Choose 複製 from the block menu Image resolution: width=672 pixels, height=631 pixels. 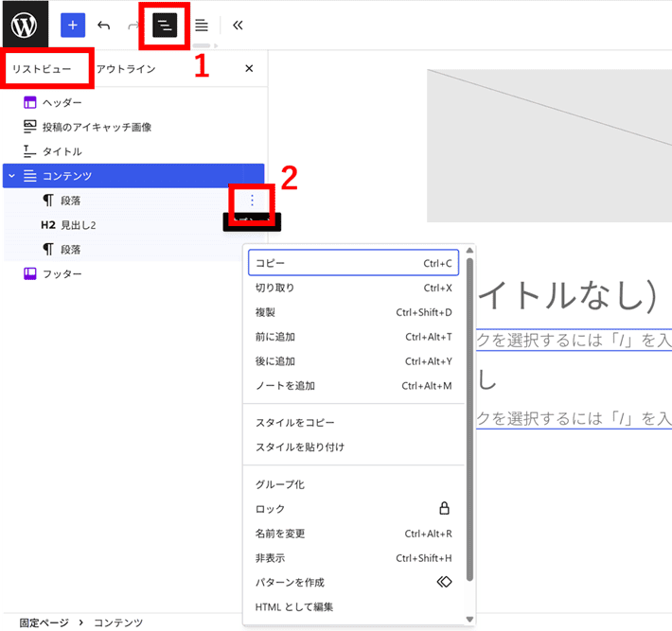click(x=354, y=312)
